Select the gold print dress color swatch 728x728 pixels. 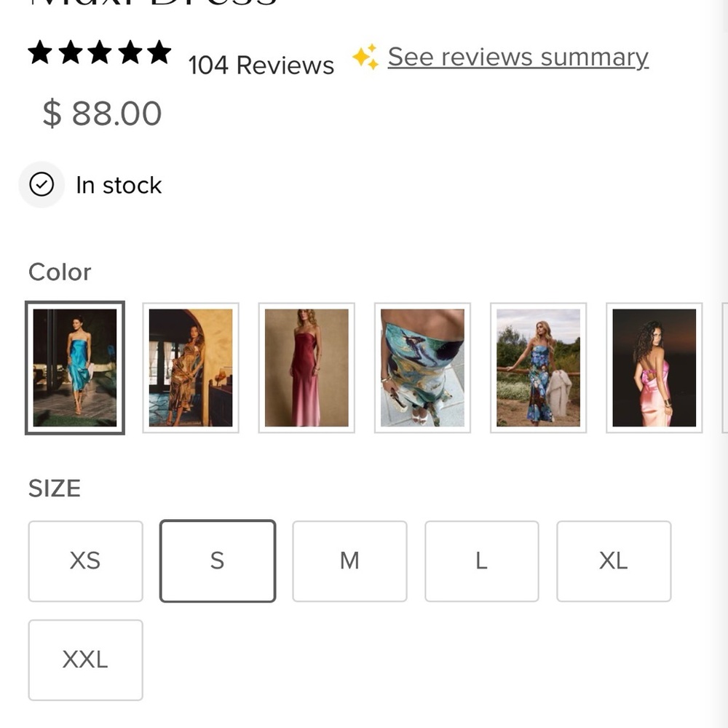191,368
